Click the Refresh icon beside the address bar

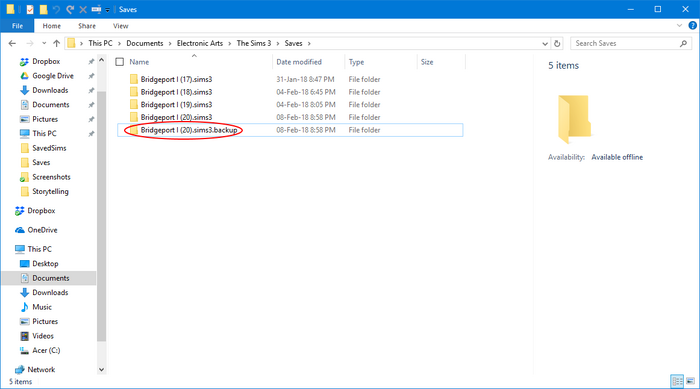tap(557, 43)
